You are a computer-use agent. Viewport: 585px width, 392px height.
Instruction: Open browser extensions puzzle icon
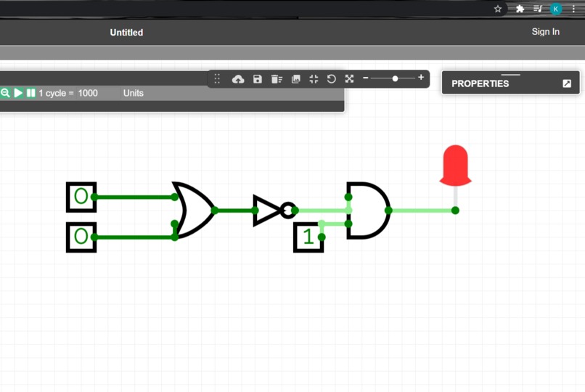pyautogui.click(x=520, y=9)
